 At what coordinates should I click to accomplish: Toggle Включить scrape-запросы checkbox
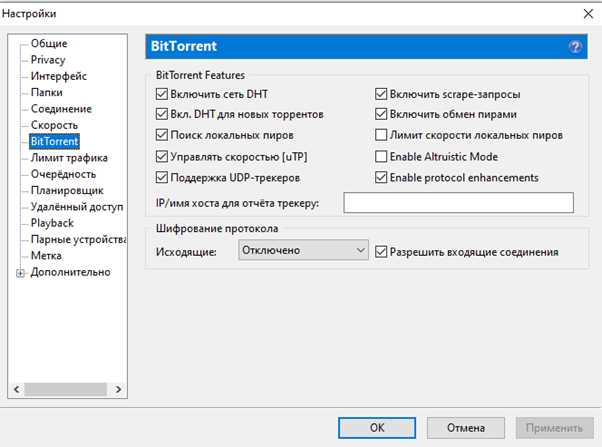tap(381, 94)
